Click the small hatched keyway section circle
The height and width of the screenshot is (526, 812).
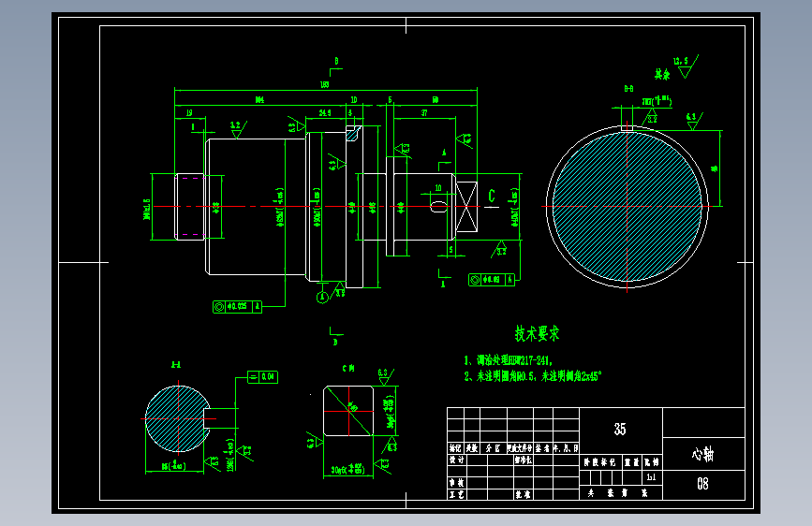(x=178, y=418)
